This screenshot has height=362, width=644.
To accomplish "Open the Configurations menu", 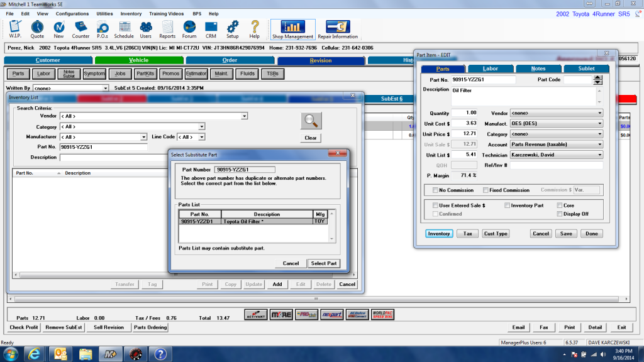I will click(x=72, y=14).
